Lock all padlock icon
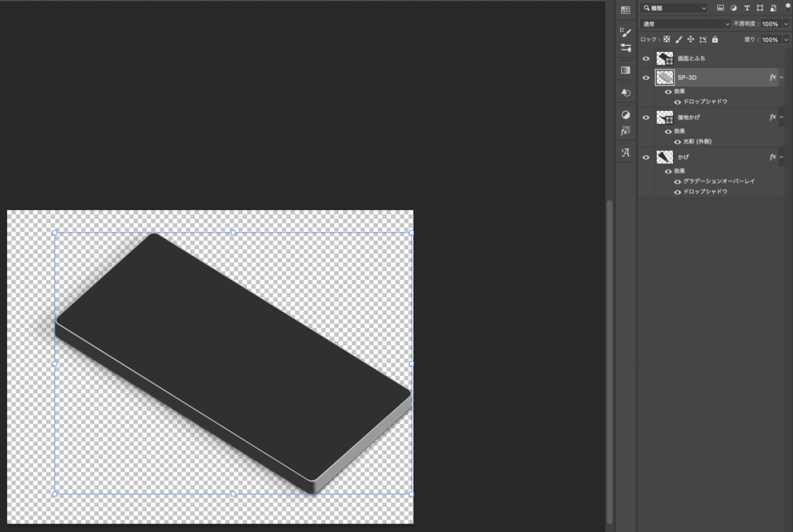The height and width of the screenshot is (532, 793). (x=715, y=39)
